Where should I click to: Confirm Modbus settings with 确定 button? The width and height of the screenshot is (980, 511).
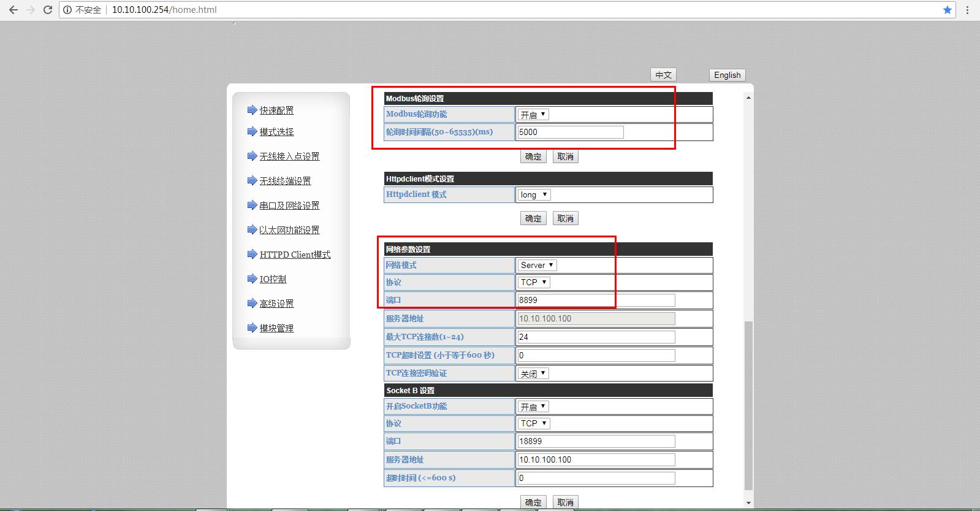[533, 156]
